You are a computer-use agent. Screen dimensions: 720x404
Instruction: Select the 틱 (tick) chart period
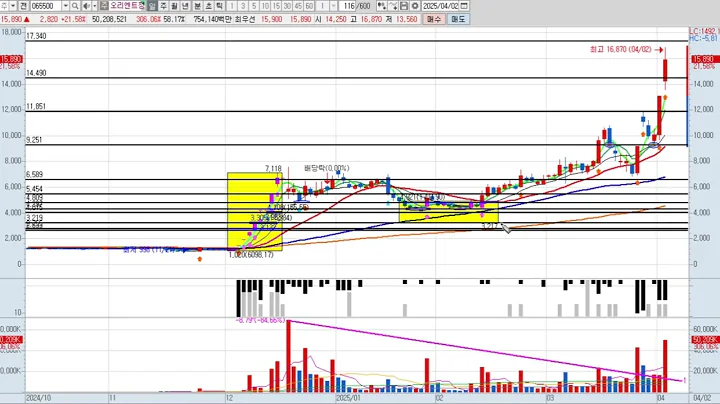(219, 6)
